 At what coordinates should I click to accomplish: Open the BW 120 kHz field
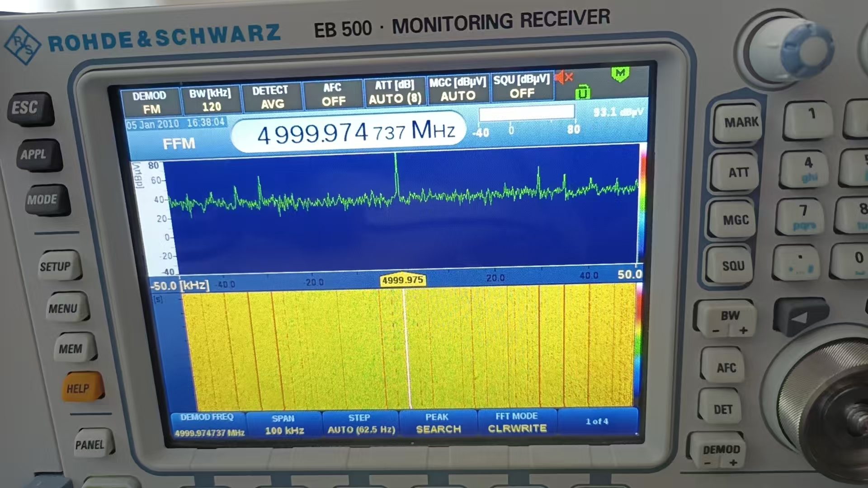(211, 100)
